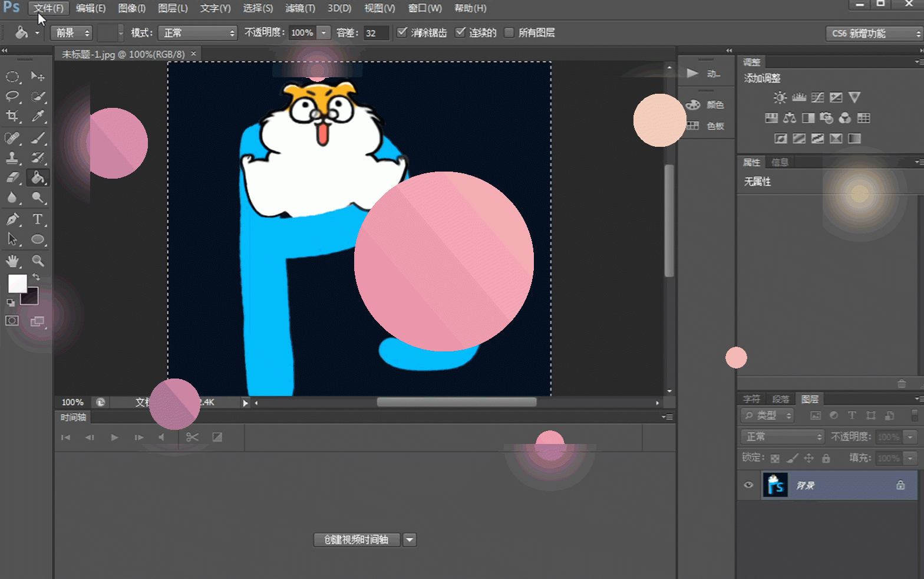This screenshot has height=579, width=924.
Task: Open the arrow beside 创建视频时间轴
Action: click(x=410, y=539)
